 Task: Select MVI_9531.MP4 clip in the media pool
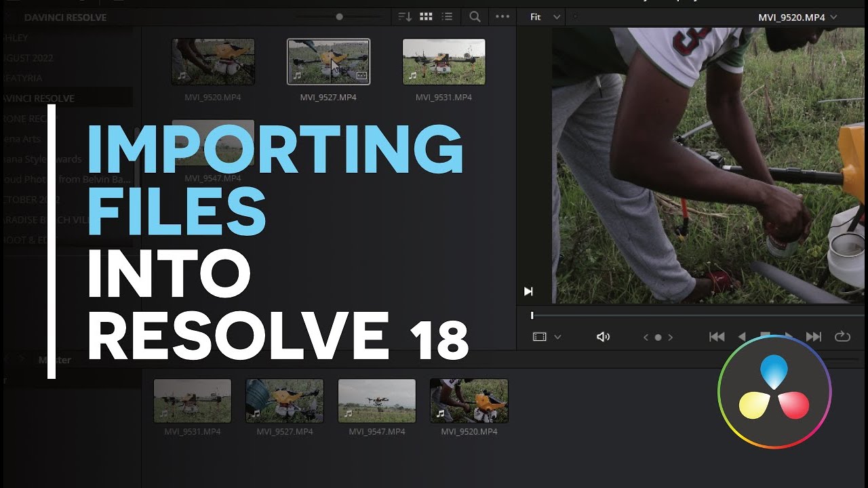coord(193,401)
